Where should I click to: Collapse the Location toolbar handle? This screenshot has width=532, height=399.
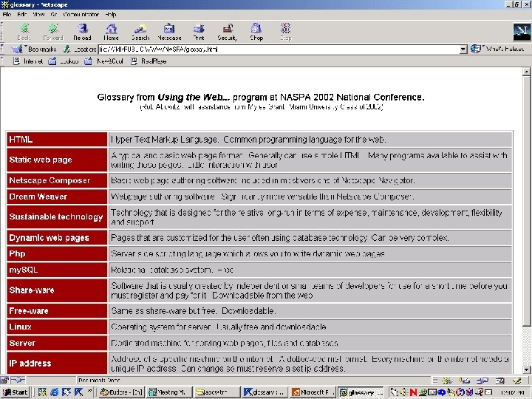[2, 50]
